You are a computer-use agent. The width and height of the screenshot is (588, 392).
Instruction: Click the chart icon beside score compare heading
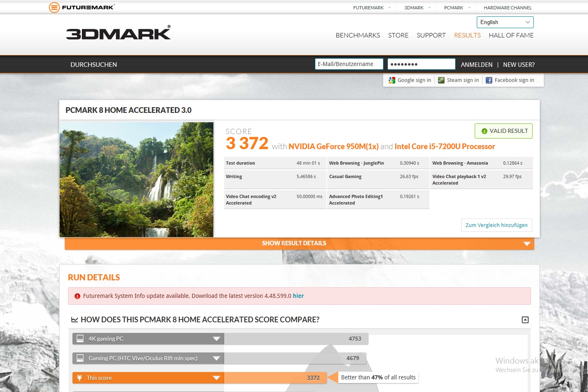pyautogui.click(x=75, y=320)
